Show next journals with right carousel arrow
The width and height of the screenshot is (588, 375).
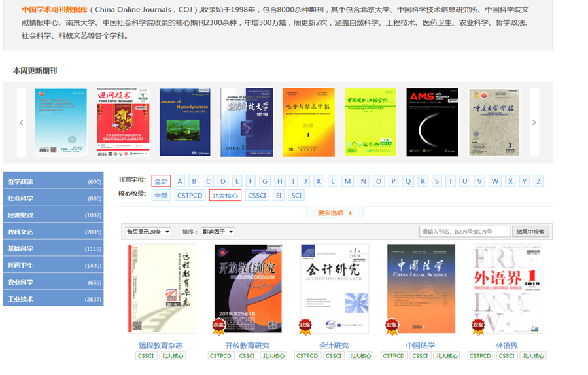pyautogui.click(x=534, y=122)
